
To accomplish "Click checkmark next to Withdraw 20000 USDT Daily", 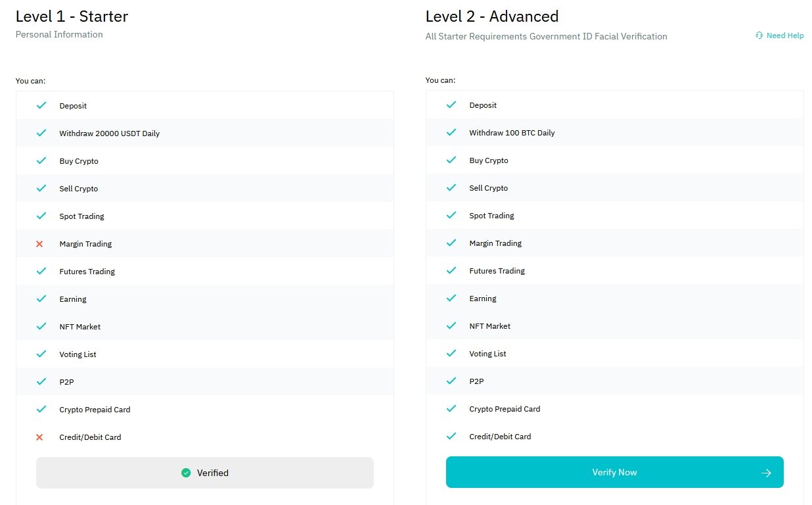I will [x=41, y=133].
